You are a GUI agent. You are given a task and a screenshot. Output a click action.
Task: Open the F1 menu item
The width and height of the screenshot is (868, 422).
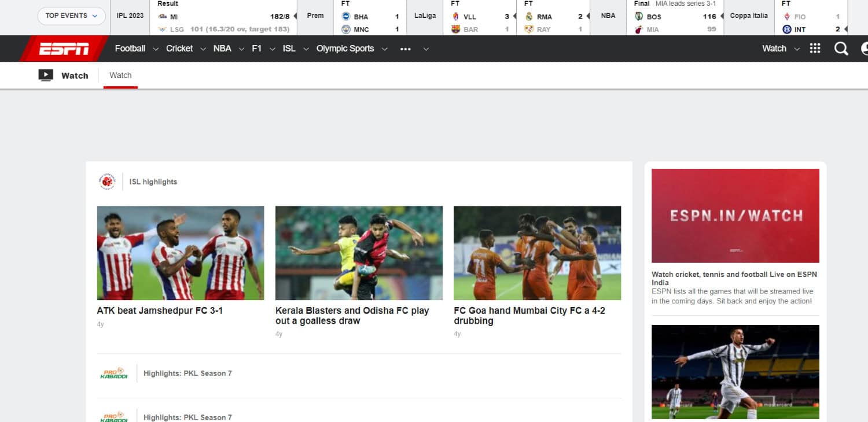pyautogui.click(x=257, y=49)
